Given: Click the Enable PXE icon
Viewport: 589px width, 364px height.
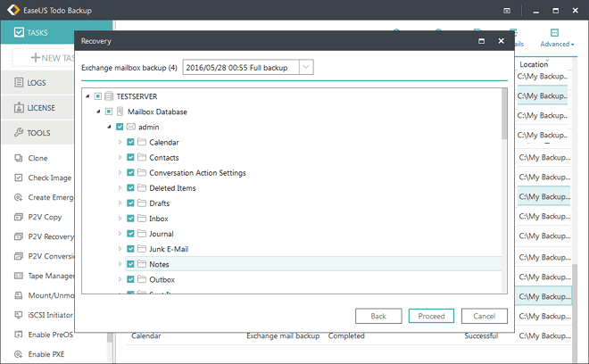Looking at the screenshot, I should click(19, 354).
